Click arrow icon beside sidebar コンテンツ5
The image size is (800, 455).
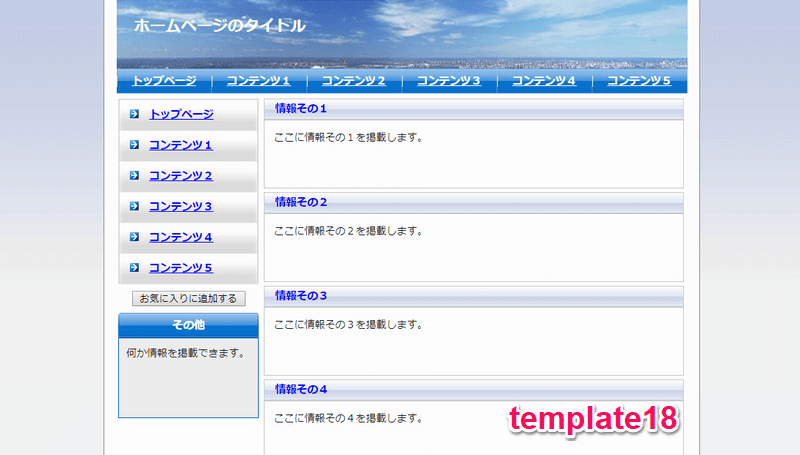tap(134, 267)
